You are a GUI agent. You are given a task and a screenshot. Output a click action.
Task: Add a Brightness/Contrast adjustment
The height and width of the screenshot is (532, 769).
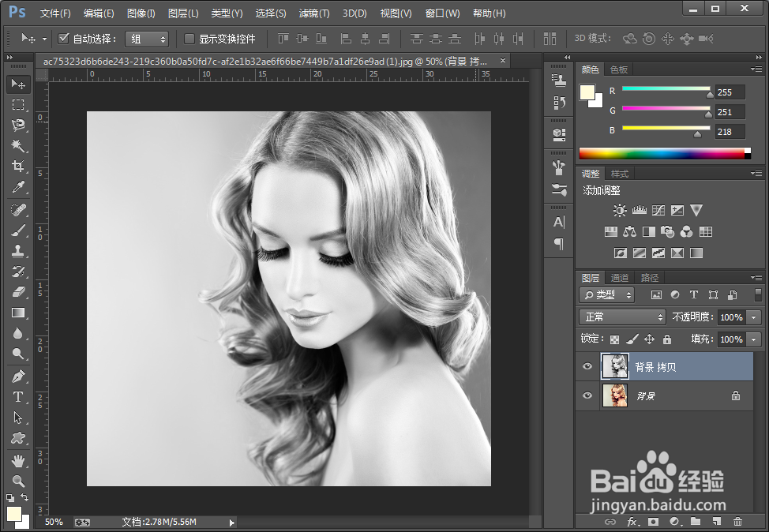620,210
